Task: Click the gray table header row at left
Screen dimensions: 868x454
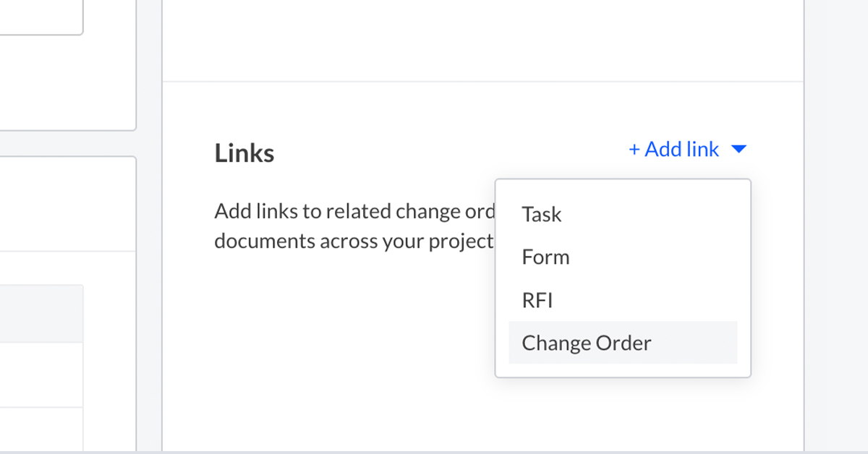Action: pos(41,313)
